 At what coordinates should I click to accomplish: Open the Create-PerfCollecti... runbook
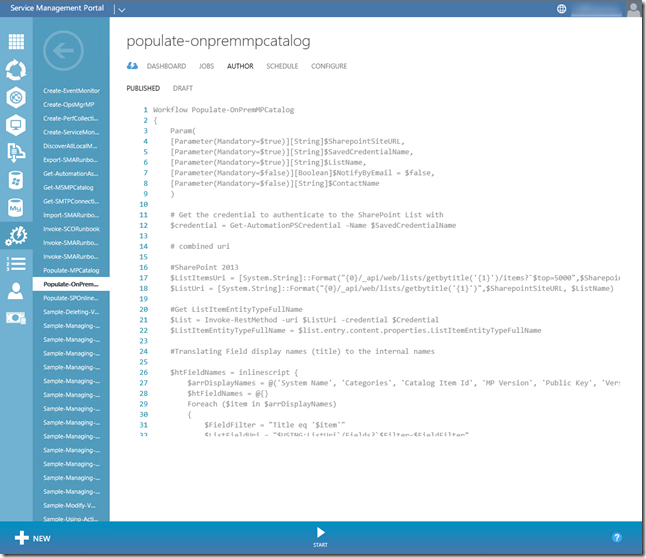(x=70, y=118)
